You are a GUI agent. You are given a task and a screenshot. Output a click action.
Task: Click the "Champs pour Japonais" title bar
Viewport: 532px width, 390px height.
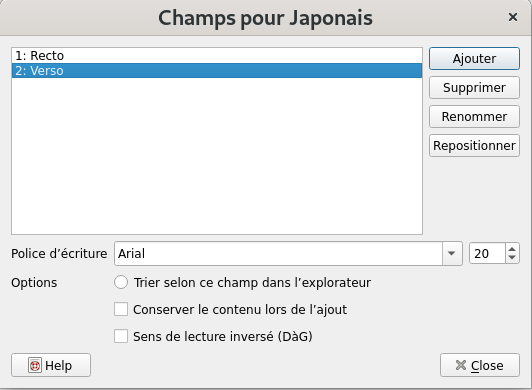pyautogui.click(x=265, y=18)
